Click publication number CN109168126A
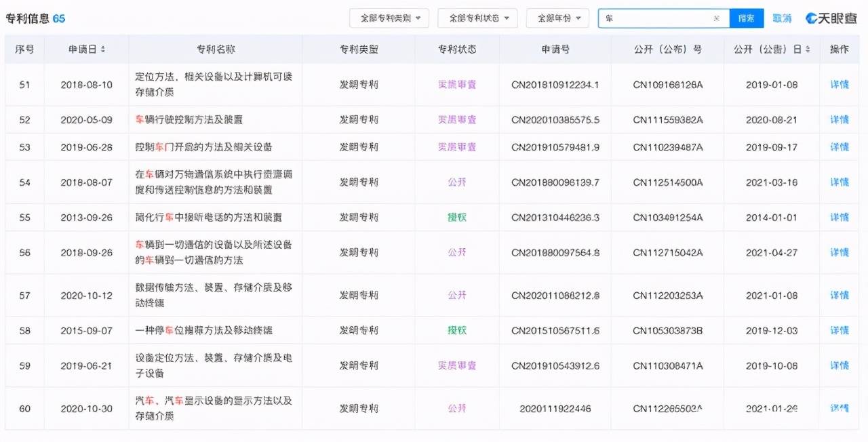 click(668, 85)
